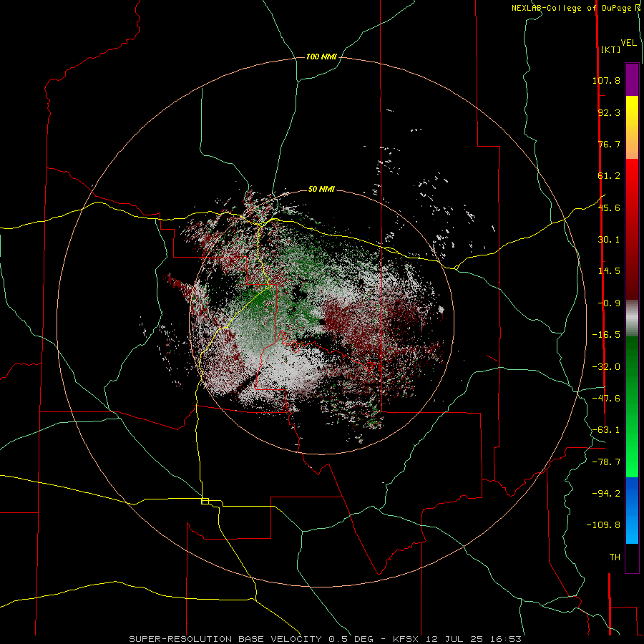This screenshot has width=644, height=644.
Task: Click the [KT] units label
Action: (x=611, y=49)
